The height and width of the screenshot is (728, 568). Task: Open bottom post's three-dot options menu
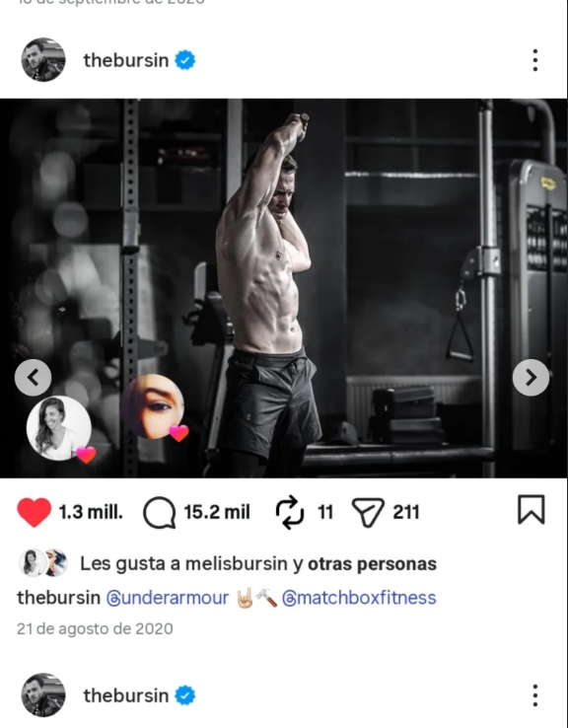click(535, 695)
